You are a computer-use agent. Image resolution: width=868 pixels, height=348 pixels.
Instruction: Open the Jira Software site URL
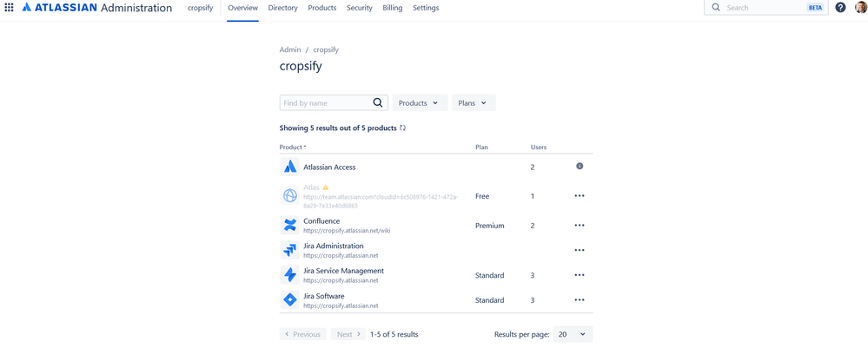(341, 305)
